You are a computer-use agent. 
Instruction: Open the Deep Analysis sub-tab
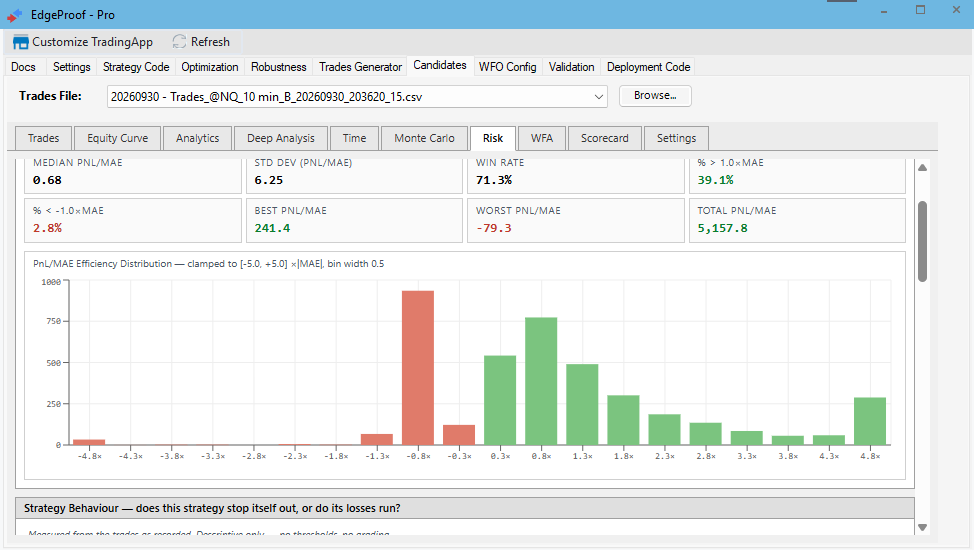click(281, 139)
